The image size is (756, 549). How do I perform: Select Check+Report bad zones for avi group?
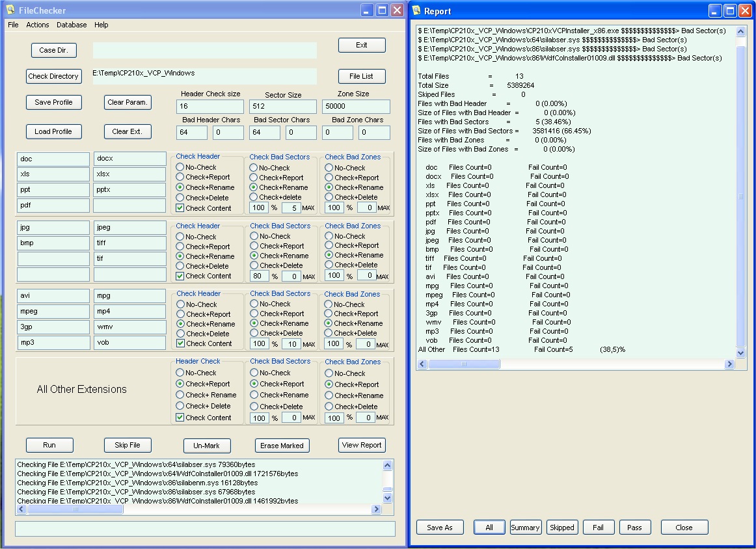click(x=329, y=314)
